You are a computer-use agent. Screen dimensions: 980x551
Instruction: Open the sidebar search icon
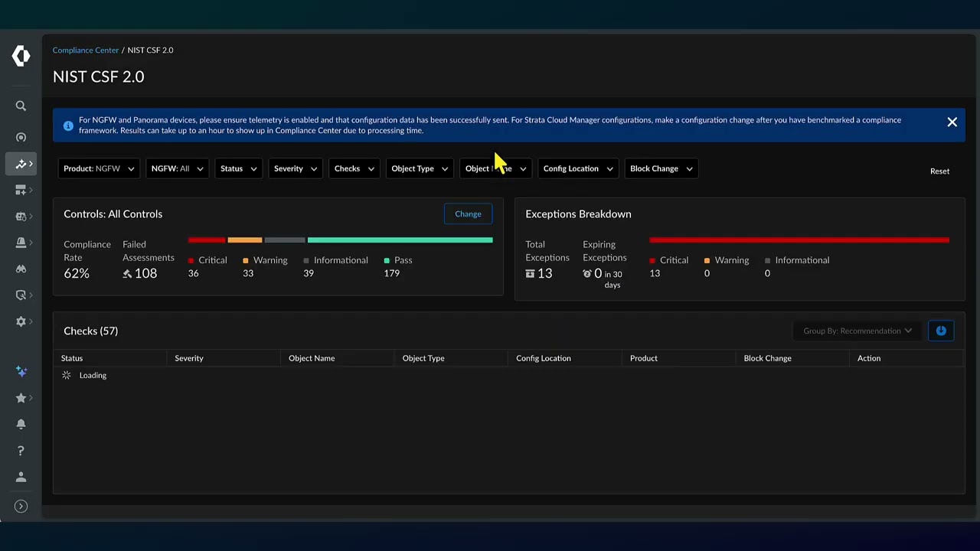[x=21, y=106]
